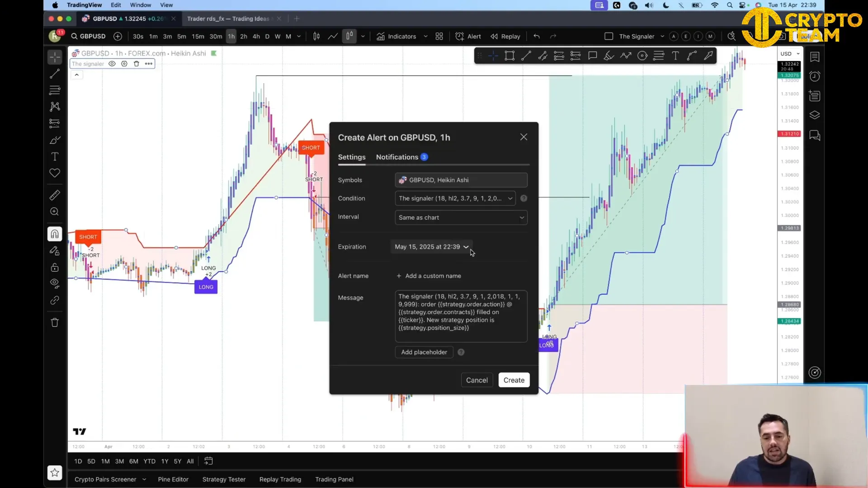Open the Fibonacci tools in left sidebar
The image size is (868, 488).
pos(55,90)
